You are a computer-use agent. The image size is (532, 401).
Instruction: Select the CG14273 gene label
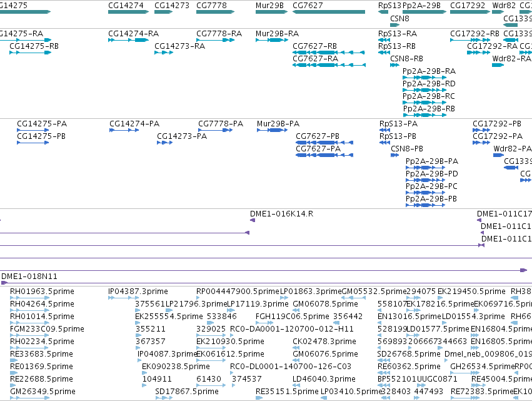pos(172,6)
